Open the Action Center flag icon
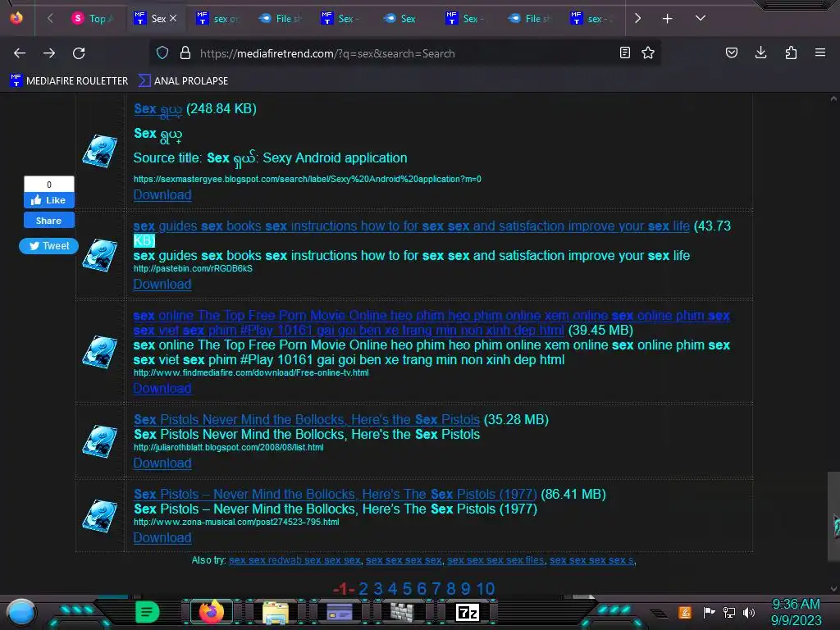840x630 pixels. pos(709,612)
